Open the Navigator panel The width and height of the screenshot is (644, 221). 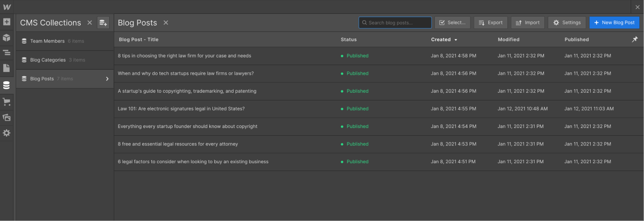click(x=7, y=53)
